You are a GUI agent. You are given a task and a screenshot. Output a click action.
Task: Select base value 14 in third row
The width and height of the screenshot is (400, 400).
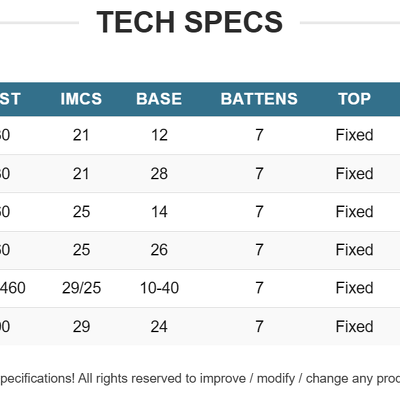(x=159, y=212)
